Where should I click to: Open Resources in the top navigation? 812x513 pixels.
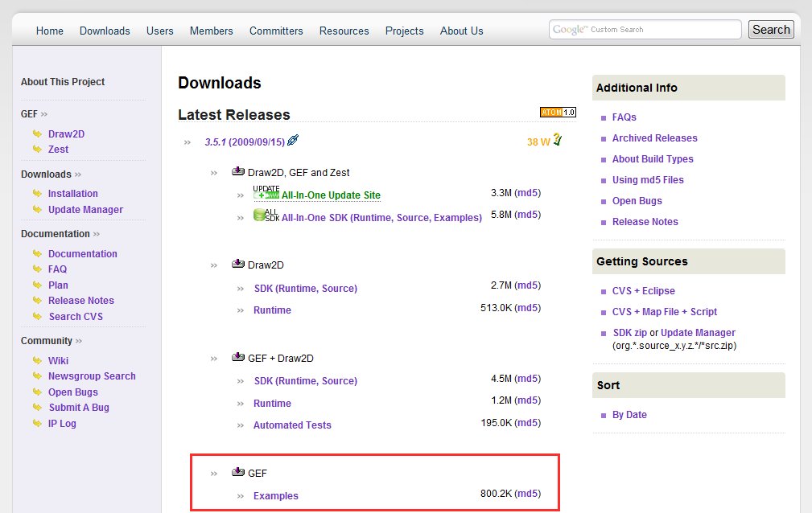coord(344,31)
